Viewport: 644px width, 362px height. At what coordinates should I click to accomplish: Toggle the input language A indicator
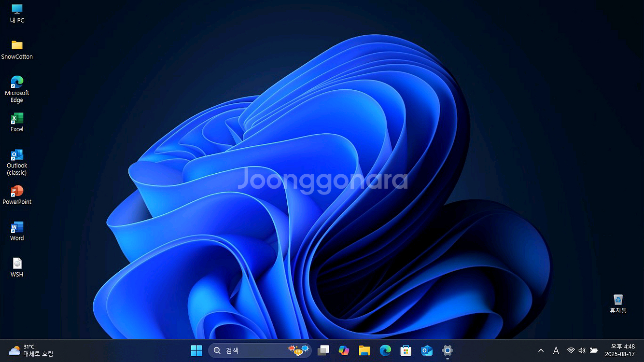click(556, 350)
